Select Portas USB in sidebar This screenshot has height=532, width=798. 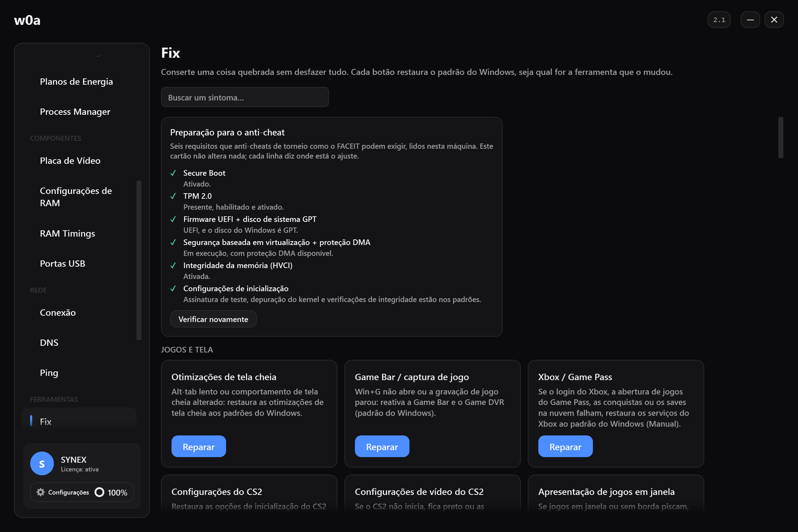click(63, 264)
